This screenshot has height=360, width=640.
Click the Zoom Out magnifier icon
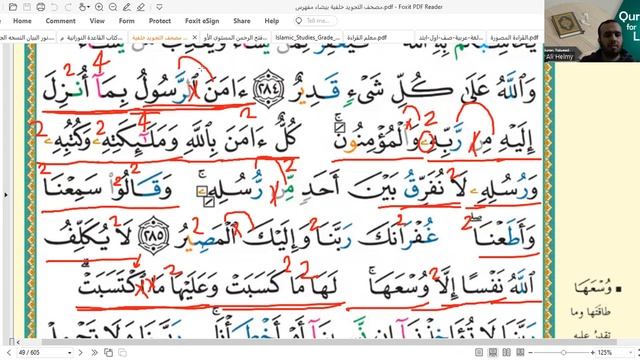pos(113,7)
